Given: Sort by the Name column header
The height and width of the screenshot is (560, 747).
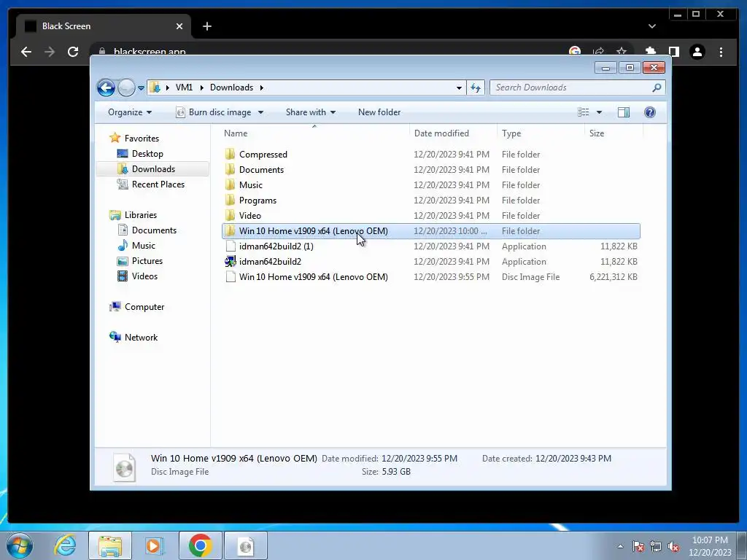Looking at the screenshot, I should 236,133.
